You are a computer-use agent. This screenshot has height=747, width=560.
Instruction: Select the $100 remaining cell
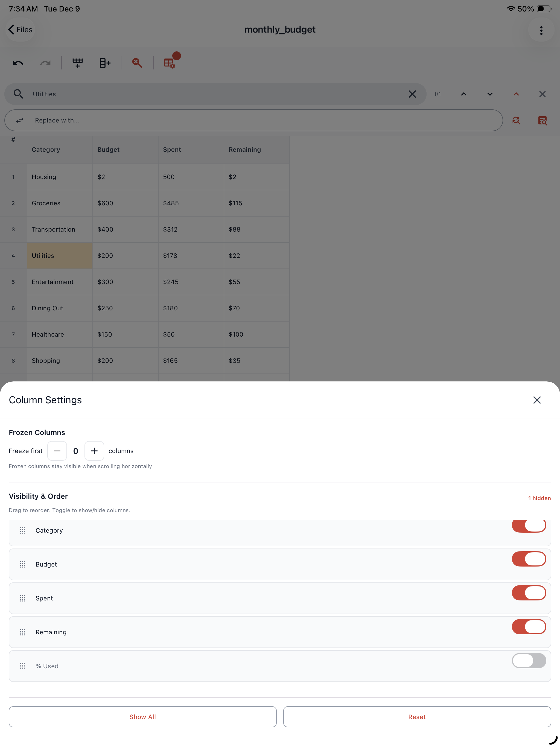coord(256,334)
